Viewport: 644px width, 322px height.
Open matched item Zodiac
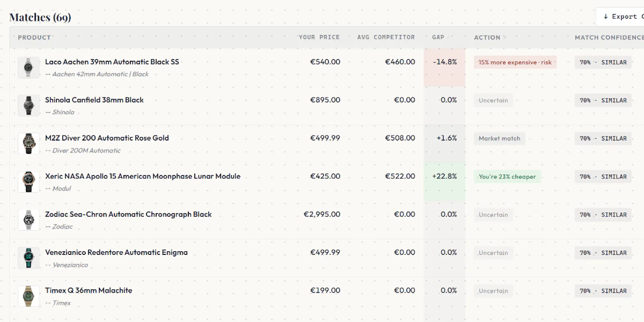pos(62,227)
